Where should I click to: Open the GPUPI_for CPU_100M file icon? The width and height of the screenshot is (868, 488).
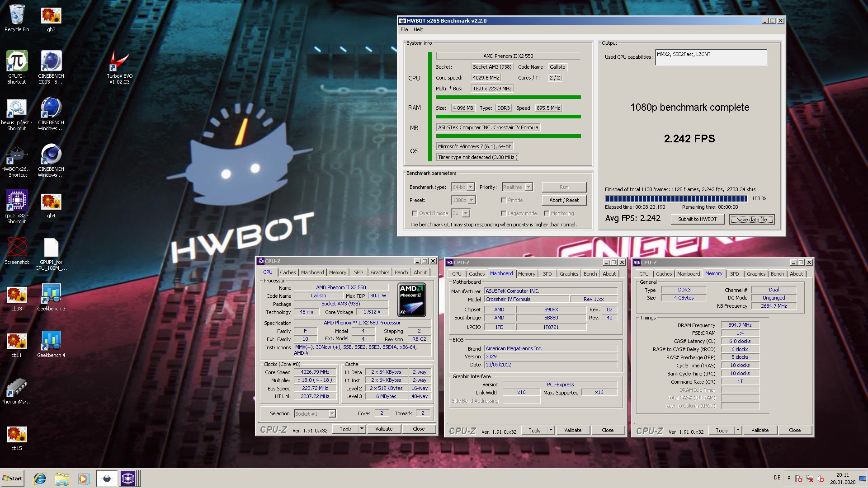(51, 253)
